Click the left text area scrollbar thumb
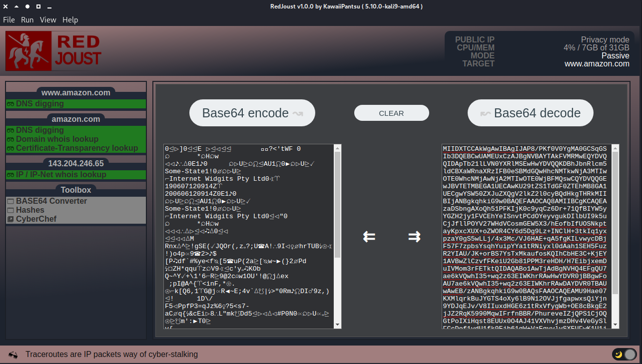642x364 pixels. [x=338, y=205]
